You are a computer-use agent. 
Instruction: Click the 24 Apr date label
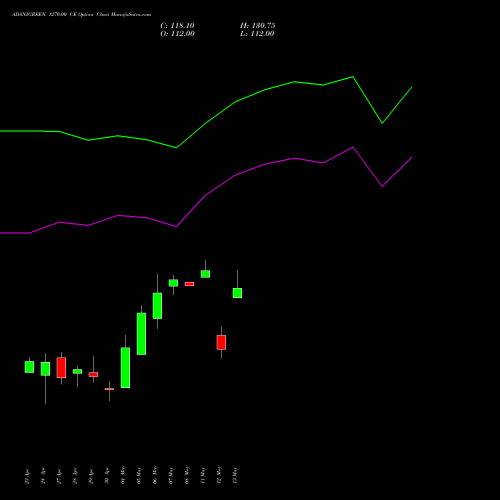(x=43, y=476)
